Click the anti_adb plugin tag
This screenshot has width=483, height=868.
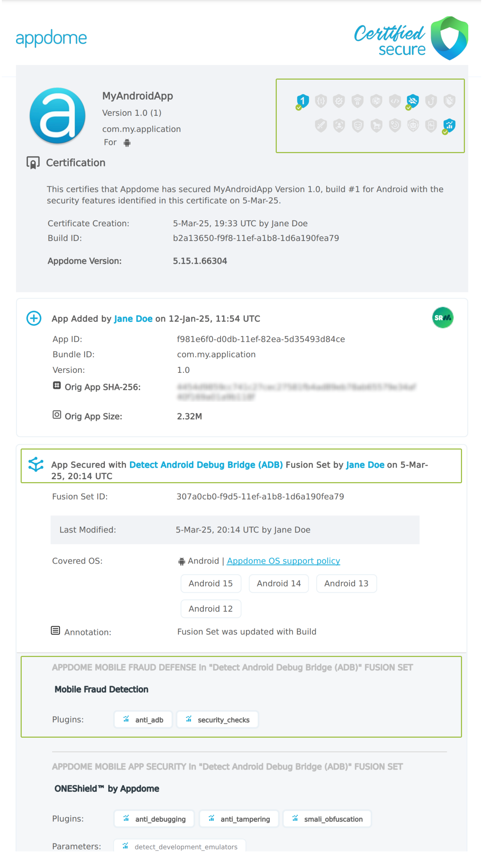coord(143,720)
